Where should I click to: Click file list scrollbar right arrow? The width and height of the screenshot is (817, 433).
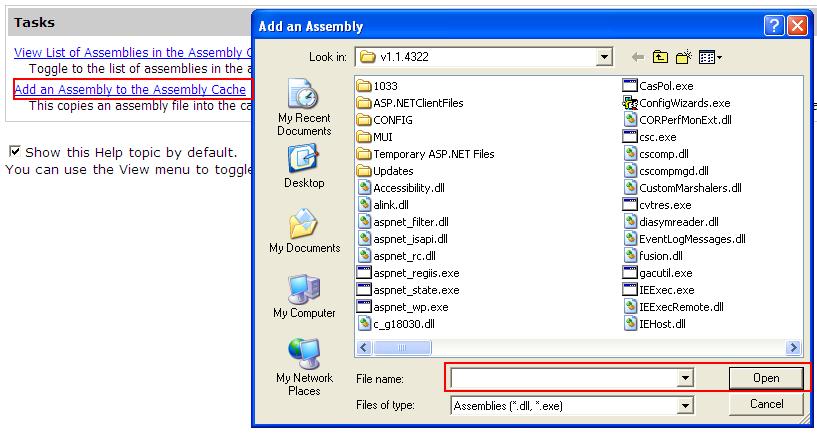793,347
